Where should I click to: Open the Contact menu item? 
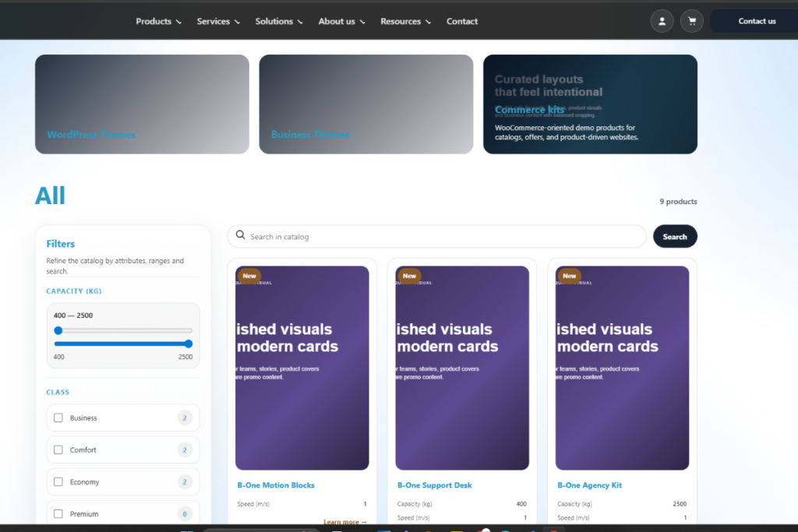pos(462,21)
